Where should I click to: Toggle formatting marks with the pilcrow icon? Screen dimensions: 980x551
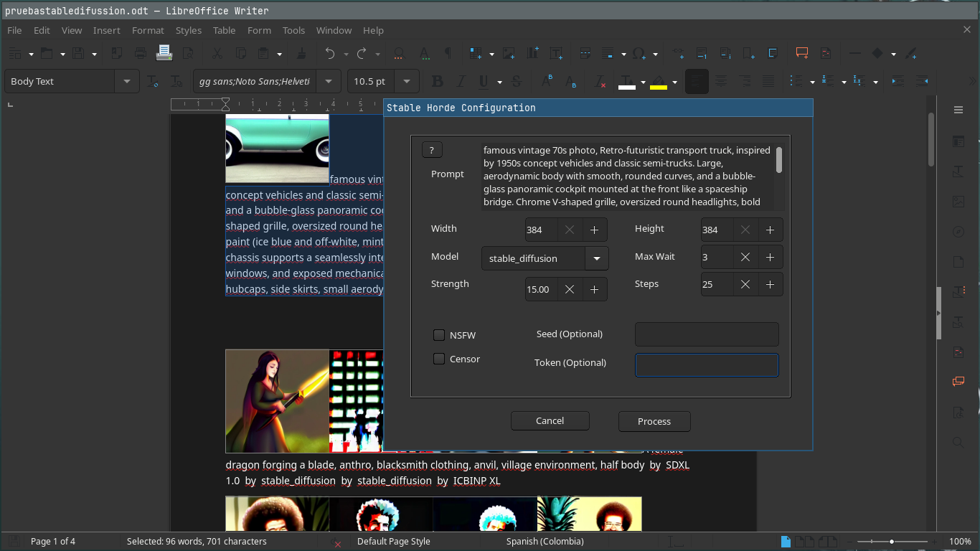448,53
